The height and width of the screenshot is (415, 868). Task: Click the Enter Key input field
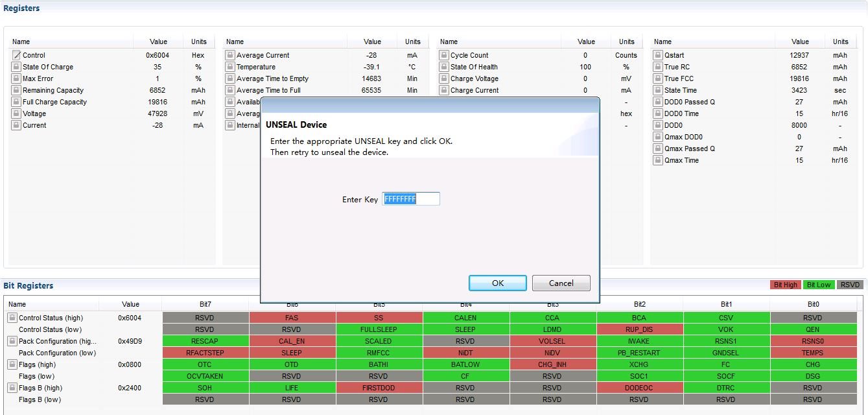click(411, 199)
